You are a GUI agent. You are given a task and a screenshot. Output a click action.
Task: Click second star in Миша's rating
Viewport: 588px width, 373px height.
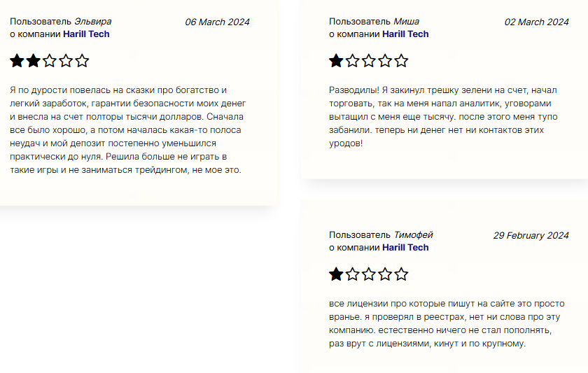352,61
